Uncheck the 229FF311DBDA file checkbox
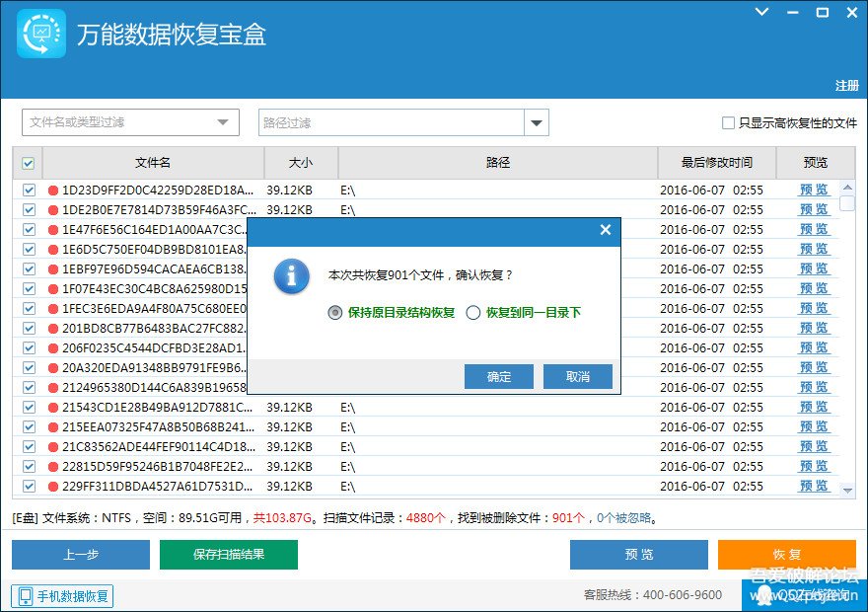 [29, 486]
